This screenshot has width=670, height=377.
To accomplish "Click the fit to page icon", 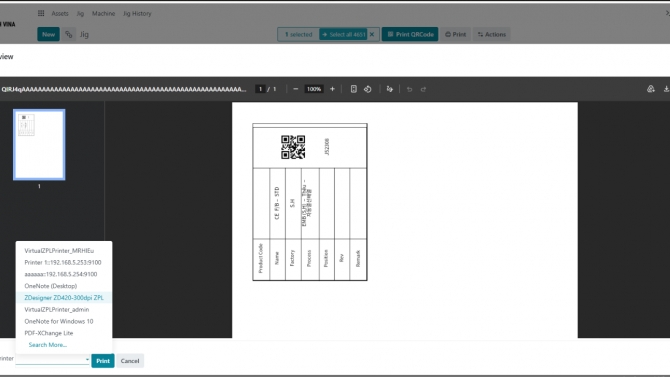I will [353, 89].
